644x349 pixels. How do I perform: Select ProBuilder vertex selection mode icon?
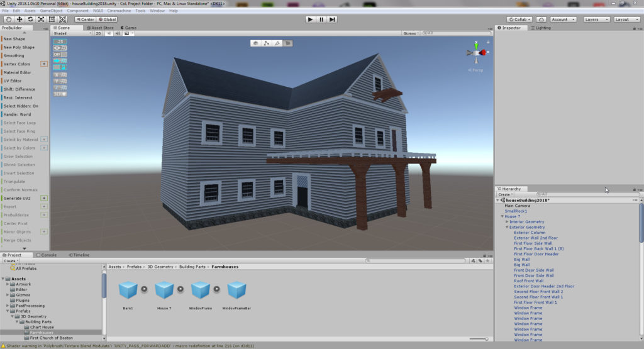[266, 43]
